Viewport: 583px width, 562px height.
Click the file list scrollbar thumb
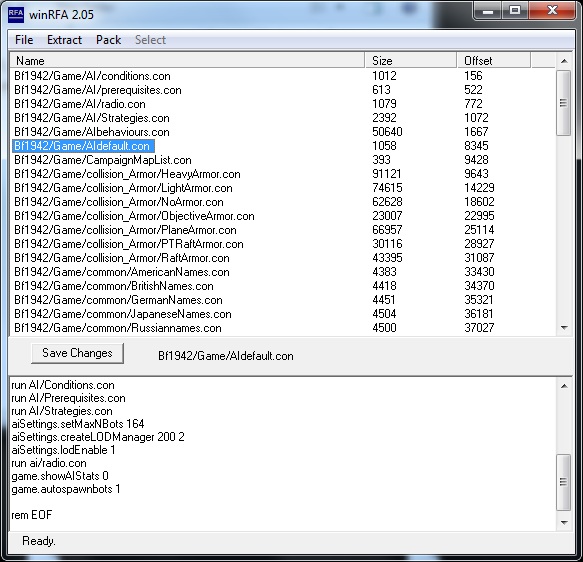pos(564,103)
